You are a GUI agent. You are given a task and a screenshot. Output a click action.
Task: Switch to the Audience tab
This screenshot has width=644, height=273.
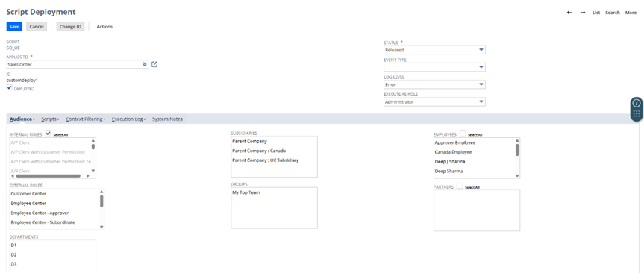click(22, 119)
